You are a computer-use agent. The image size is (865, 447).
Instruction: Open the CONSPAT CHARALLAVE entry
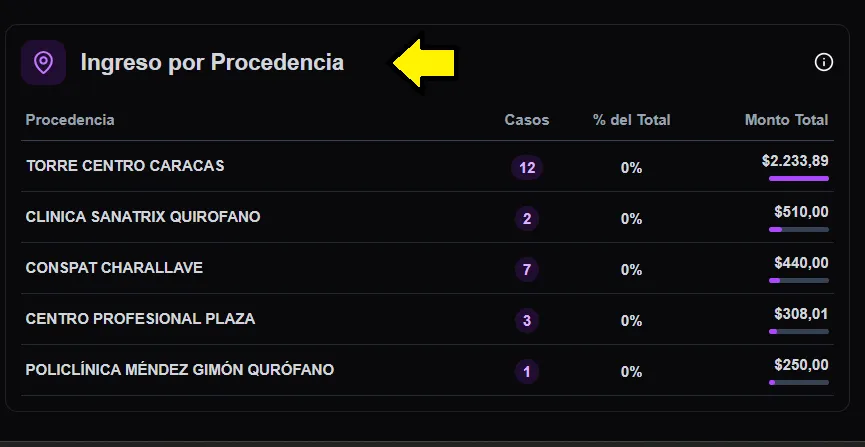click(114, 268)
